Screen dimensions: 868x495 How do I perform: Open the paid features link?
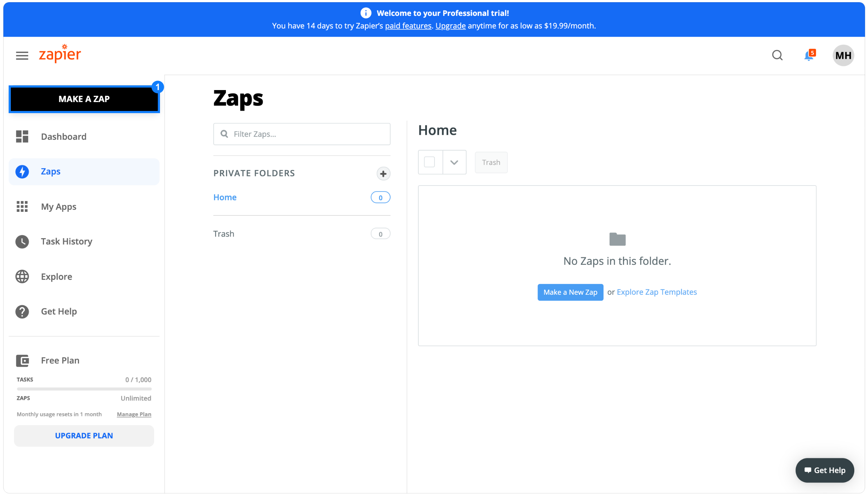pos(408,26)
